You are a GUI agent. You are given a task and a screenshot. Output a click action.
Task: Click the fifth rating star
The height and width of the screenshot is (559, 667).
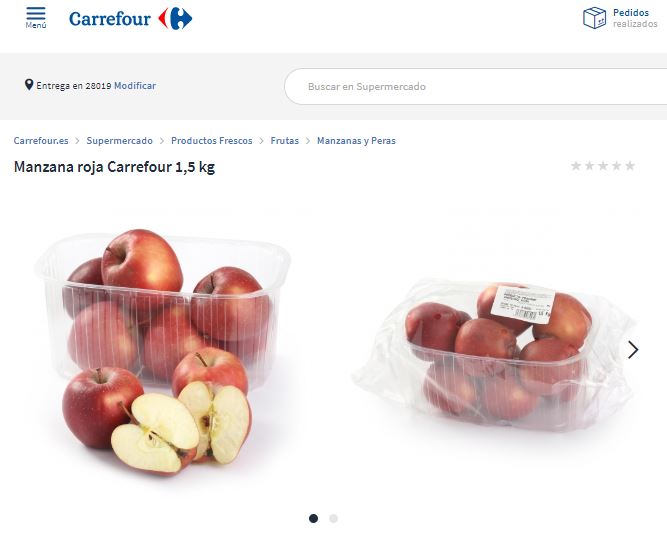click(630, 165)
